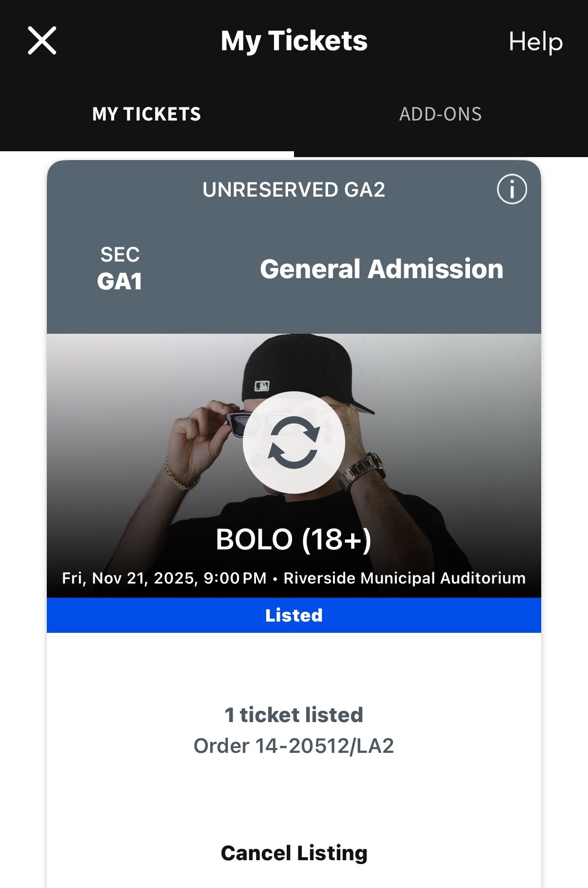Open ticket info circle icon

511,189
